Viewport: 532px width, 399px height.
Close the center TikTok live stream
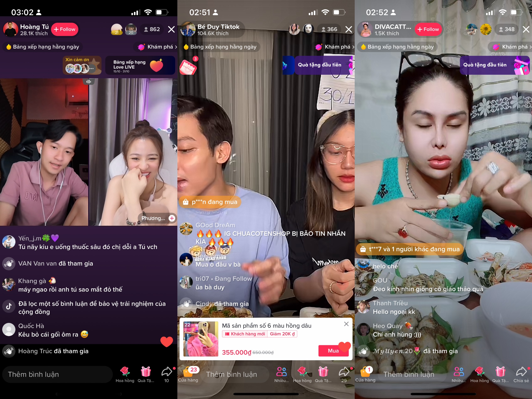coord(348,29)
